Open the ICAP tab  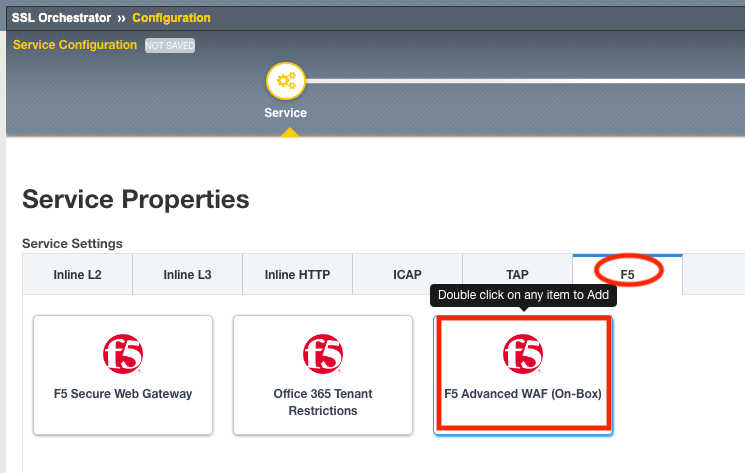pos(407,274)
